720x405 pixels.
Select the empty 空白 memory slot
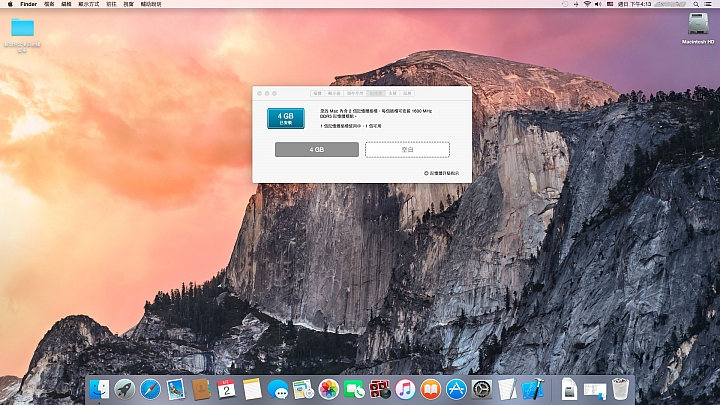coord(407,150)
